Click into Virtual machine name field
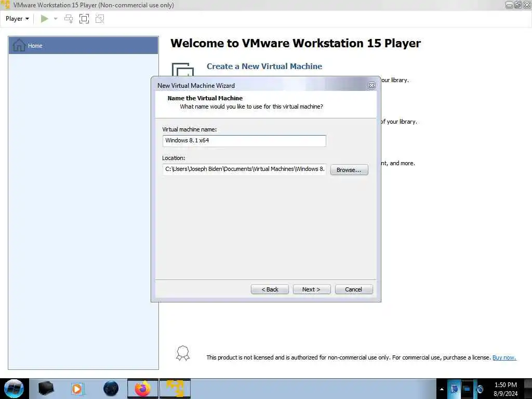This screenshot has width=532, height=399. [244, 141]
